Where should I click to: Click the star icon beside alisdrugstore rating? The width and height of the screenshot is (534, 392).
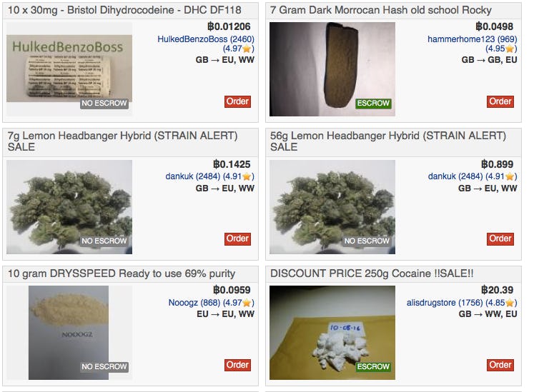click(x=510, y=303)
